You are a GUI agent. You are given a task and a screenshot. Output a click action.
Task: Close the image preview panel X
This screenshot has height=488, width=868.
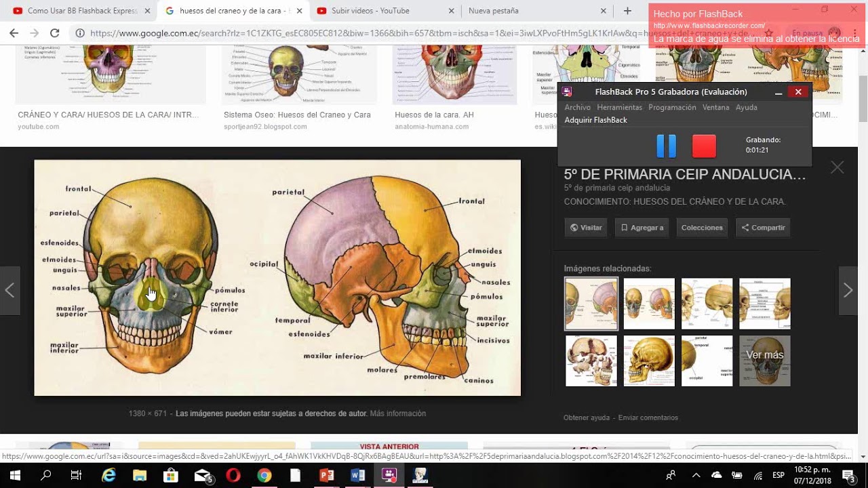pos(837,167)
